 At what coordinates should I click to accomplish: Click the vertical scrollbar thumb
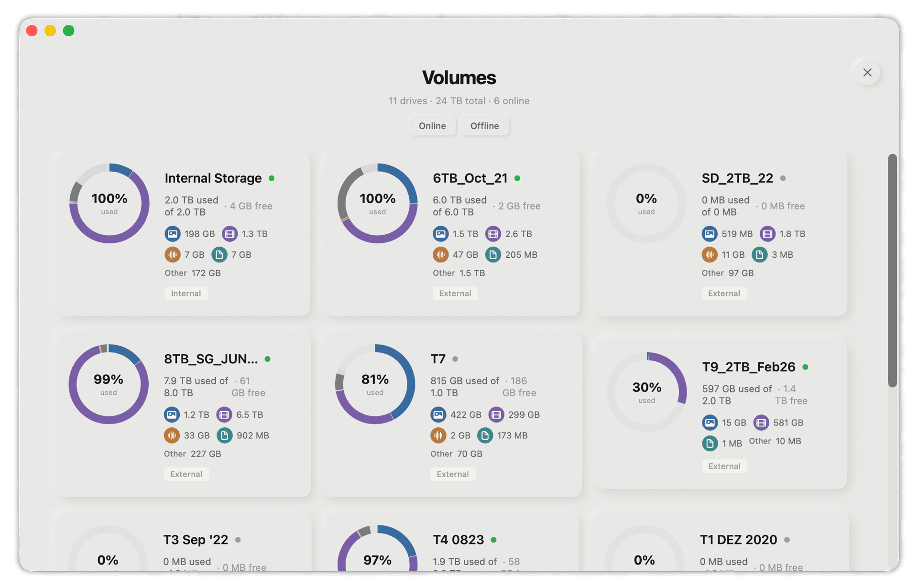click(892, 270)
